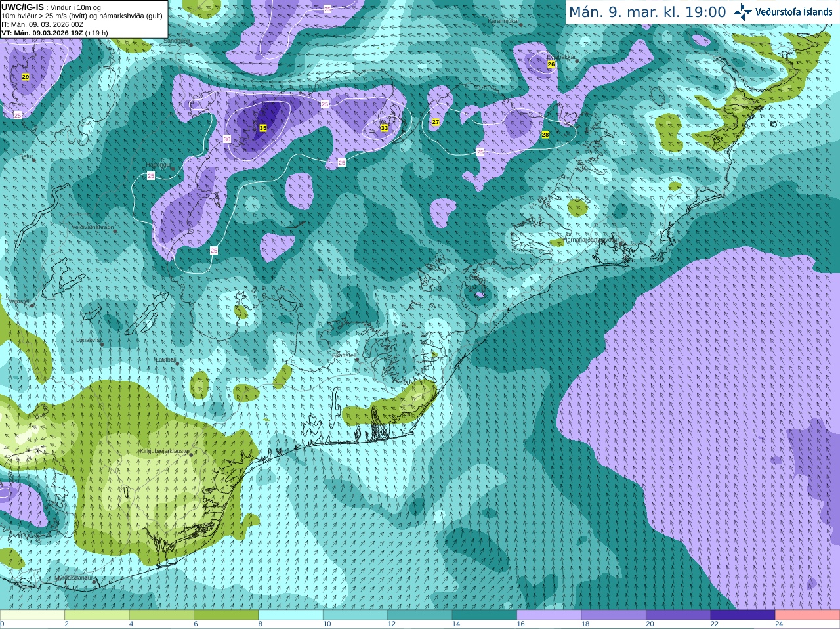840x629 pixels.
Task: Click the salmon pink scale swatch above 24
Action: click(808, 615)
